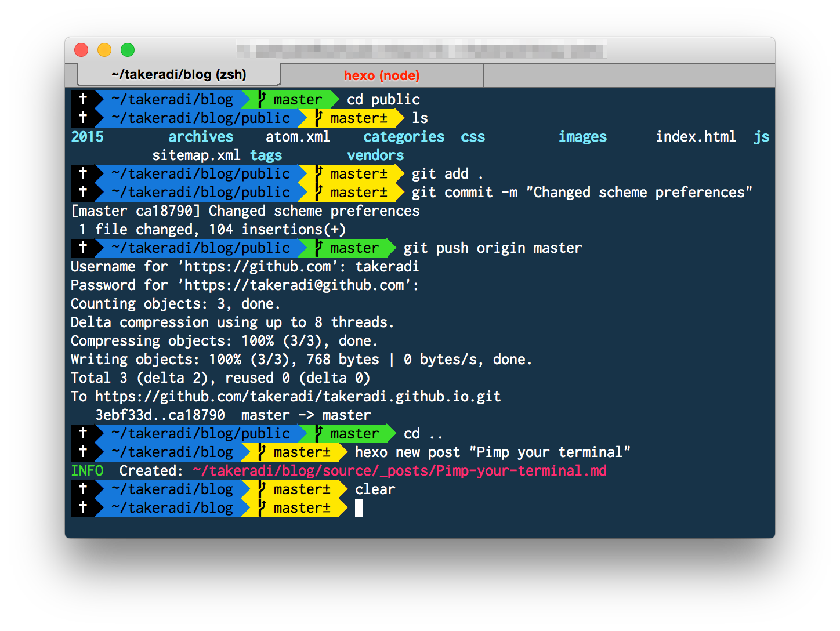
Task: Click the 'clear' command text
Action: [375, 489]
